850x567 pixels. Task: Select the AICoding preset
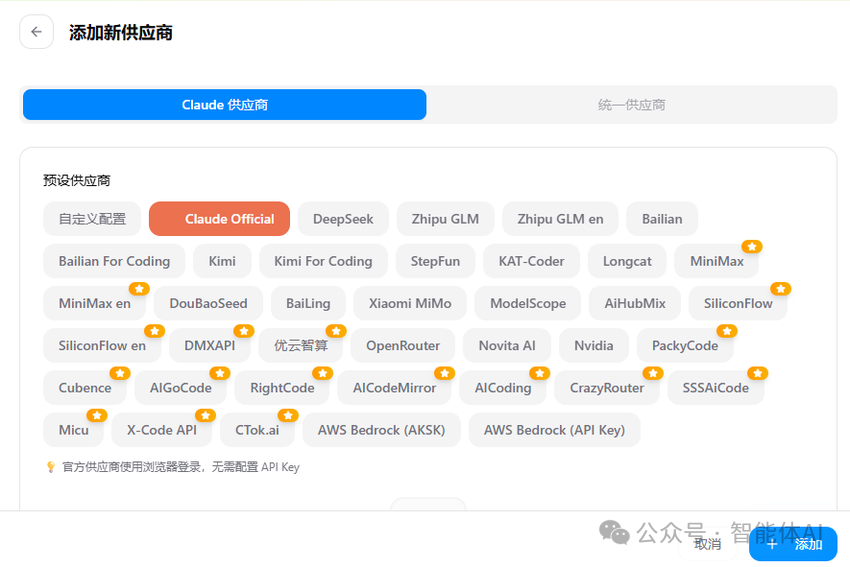click(503, 388)
